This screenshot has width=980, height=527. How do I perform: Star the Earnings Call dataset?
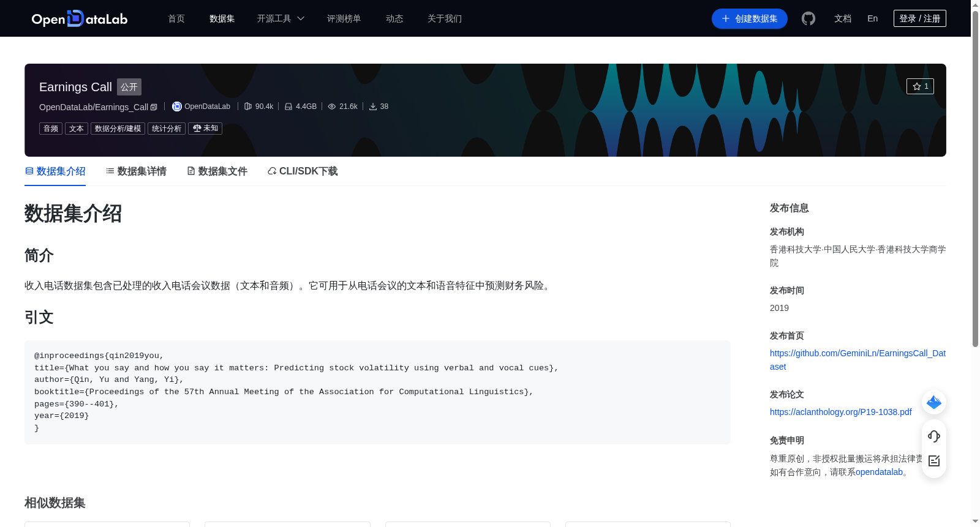[x=920, y=86]
